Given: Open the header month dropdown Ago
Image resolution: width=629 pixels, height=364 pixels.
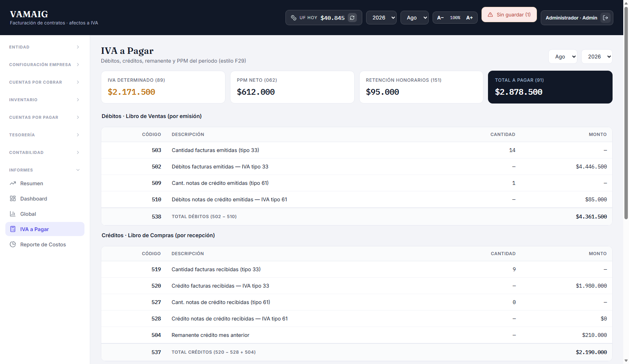Looking at the screenshot, I should click(x=415, y=18).
